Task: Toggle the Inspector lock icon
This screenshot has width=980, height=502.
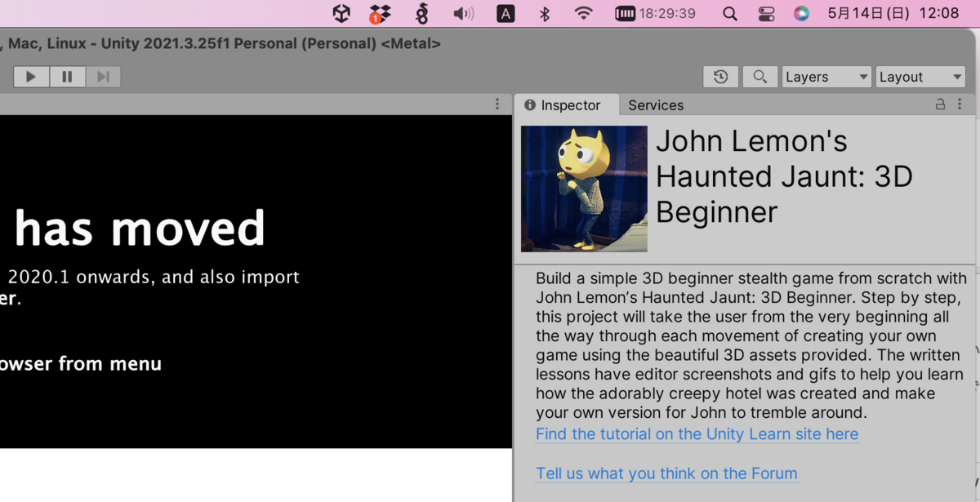Action: coord(940,104)
